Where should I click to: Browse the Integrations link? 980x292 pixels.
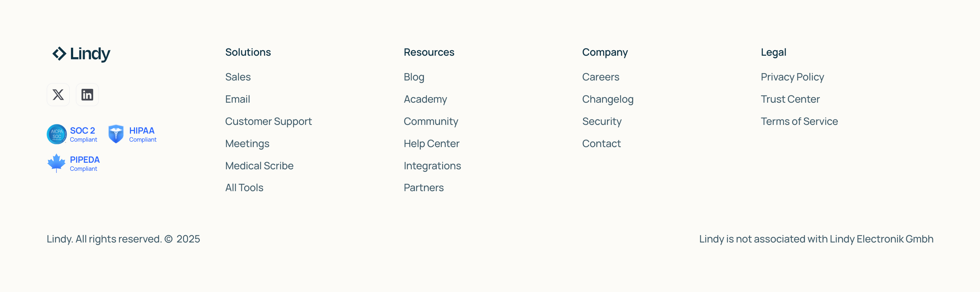pos(432,166)
